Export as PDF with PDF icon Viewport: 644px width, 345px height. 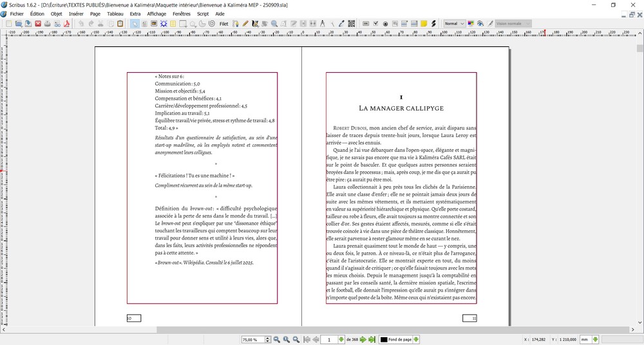pos(66,23)
